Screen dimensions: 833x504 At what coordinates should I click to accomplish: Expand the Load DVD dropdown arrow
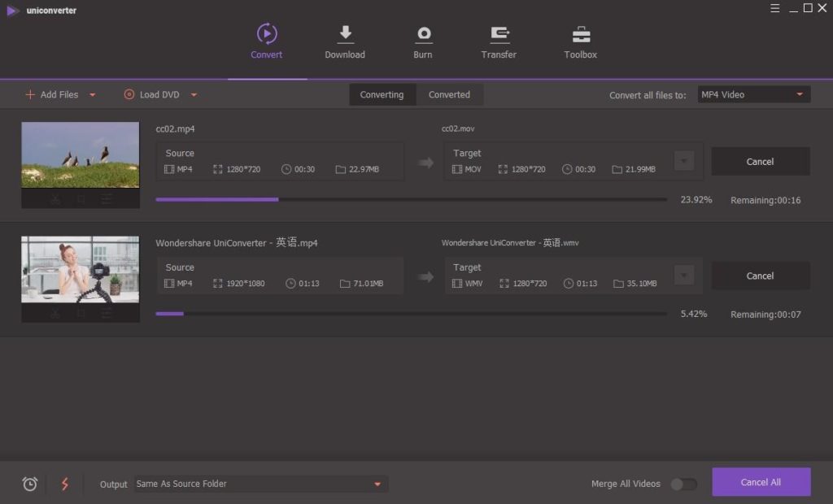(x=194, y=95)
